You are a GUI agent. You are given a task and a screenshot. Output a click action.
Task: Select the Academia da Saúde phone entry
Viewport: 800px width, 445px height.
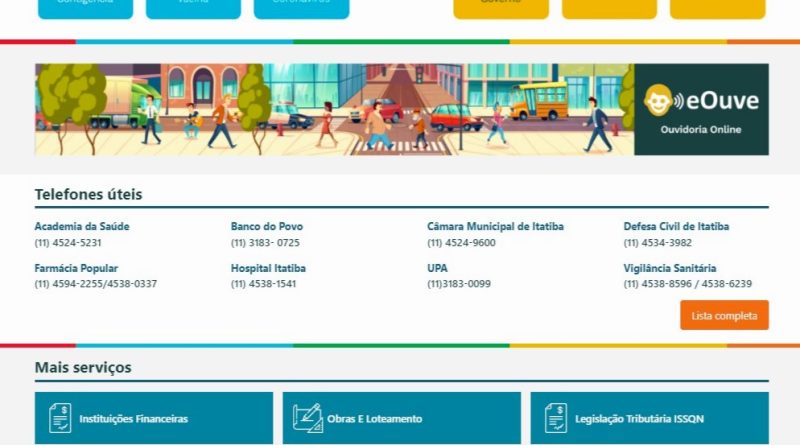(x=82, y=227)
